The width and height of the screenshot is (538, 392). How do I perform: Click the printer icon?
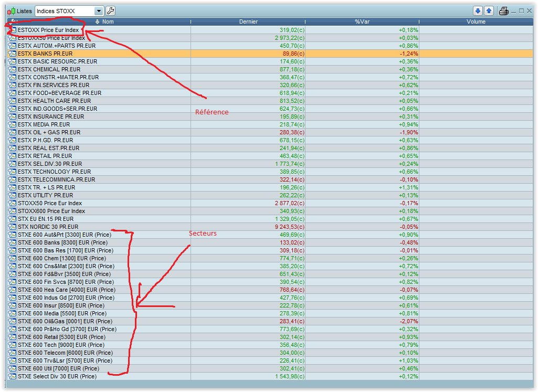(503, 11)
